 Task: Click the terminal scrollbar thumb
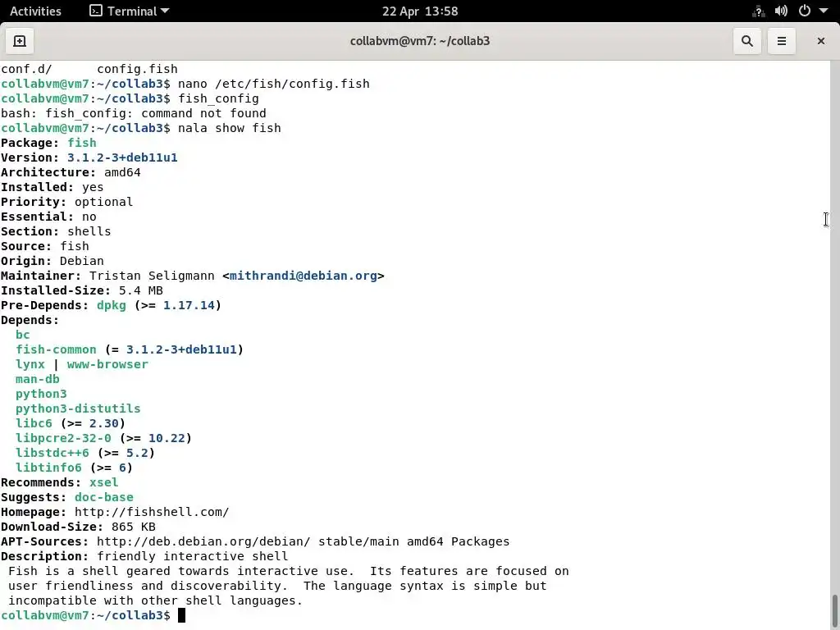834,609
